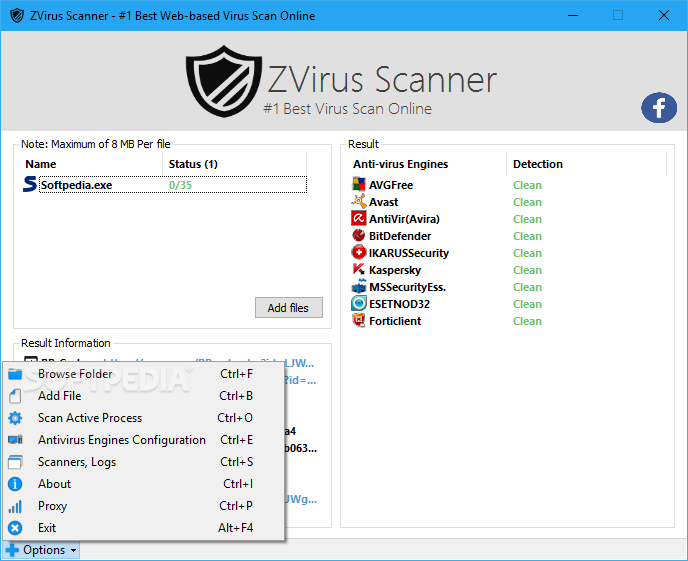This screenshot has height=561, width=688.
Task: Click the Detection column header
Action: coord(586,164)
